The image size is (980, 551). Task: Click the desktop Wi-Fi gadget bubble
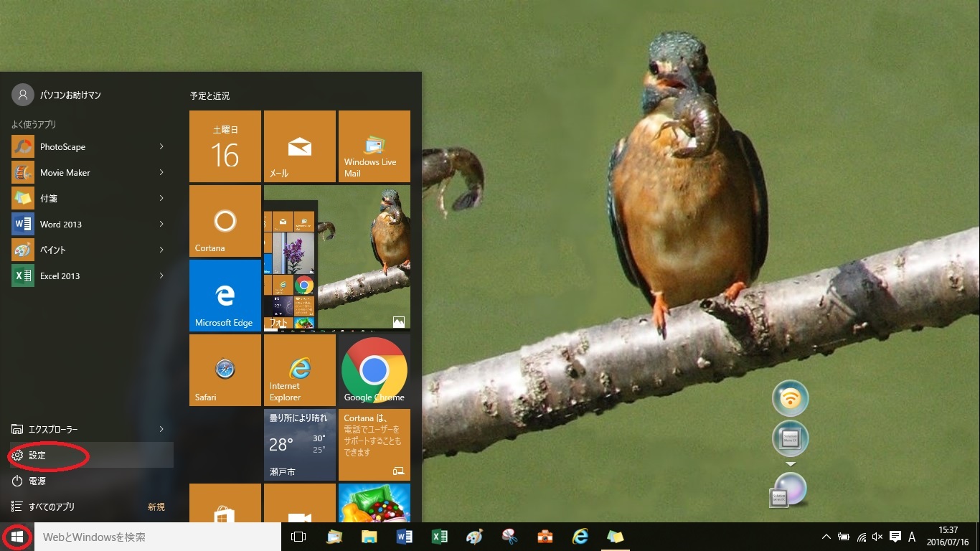click(x=790, y=398)
